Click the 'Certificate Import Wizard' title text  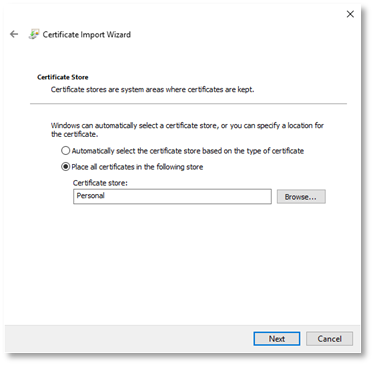[x=87, y=35]
